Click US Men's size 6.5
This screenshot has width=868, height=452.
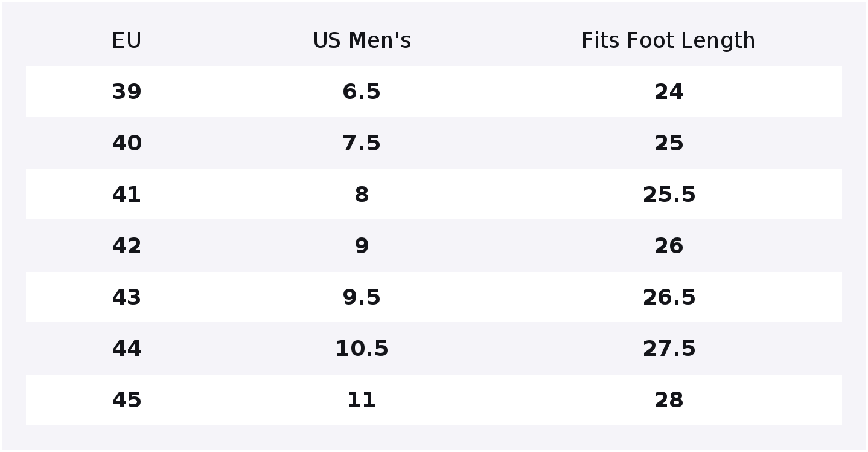click(362, 92)
